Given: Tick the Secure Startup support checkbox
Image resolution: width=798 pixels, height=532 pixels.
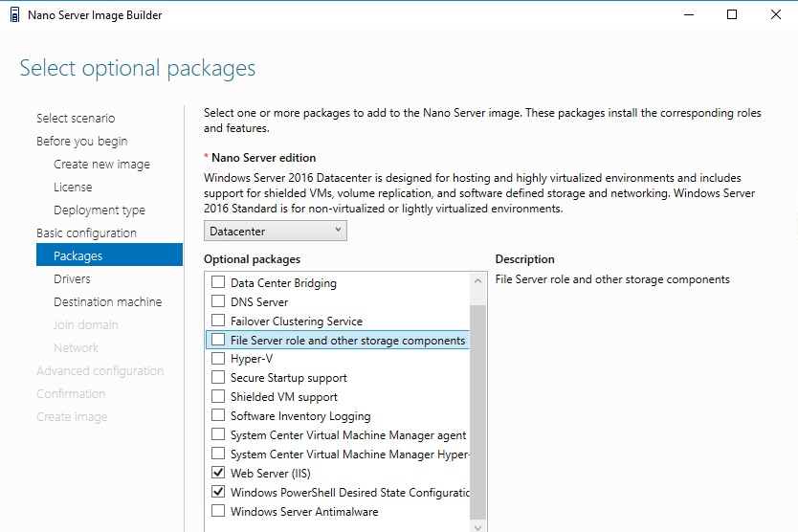Looking at the screenshot, I should [218, 377].
